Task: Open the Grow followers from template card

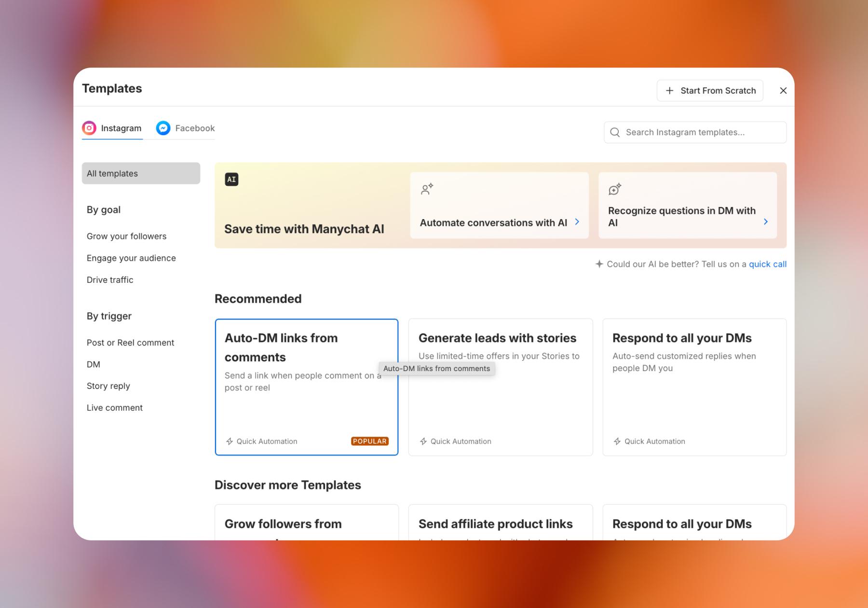Action: click(x=307, y=523)
